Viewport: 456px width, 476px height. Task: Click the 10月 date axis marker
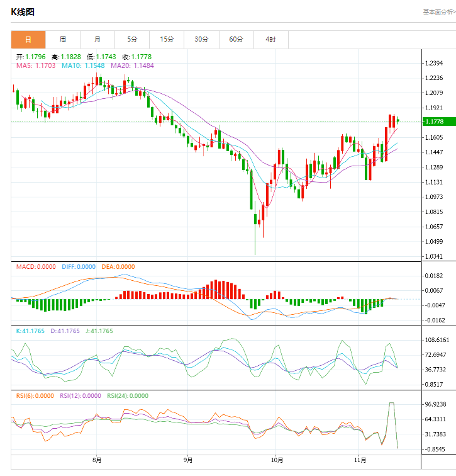[x=277, y=460]
